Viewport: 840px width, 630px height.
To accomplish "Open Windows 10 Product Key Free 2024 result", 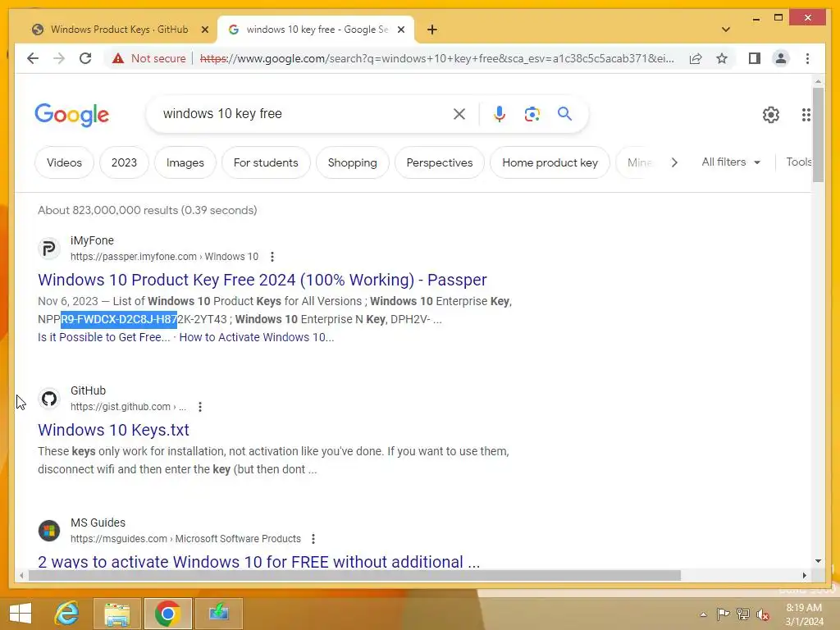I will pyautogui.click(x=262, y=280).
